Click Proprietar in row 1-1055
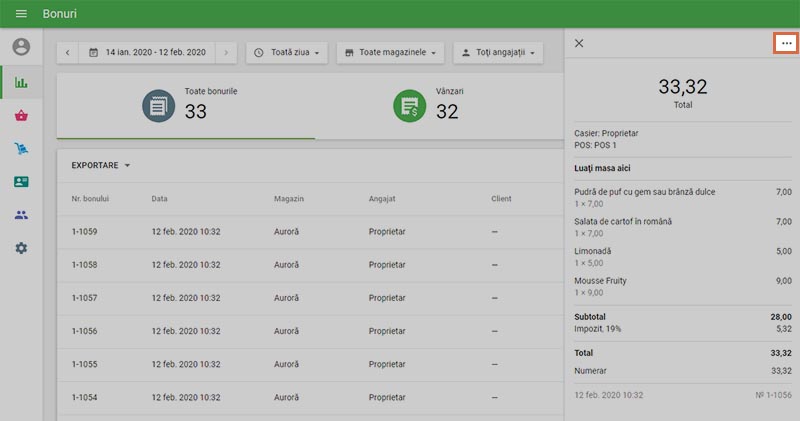 point(387,364)
